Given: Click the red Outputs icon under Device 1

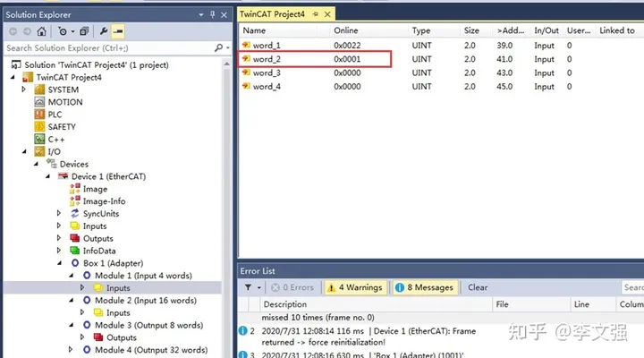Looking at the screenshot, I should 75,238.
